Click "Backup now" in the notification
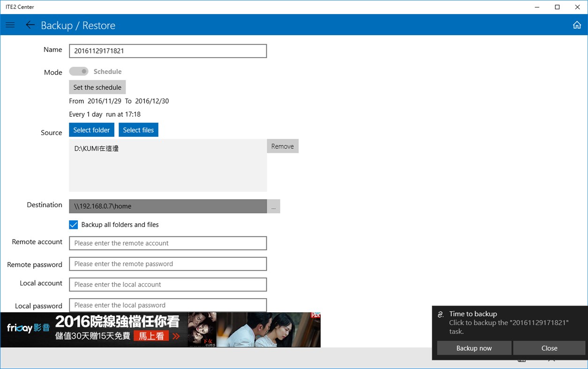Screen dimensions: 588x369 coord(474,348)
